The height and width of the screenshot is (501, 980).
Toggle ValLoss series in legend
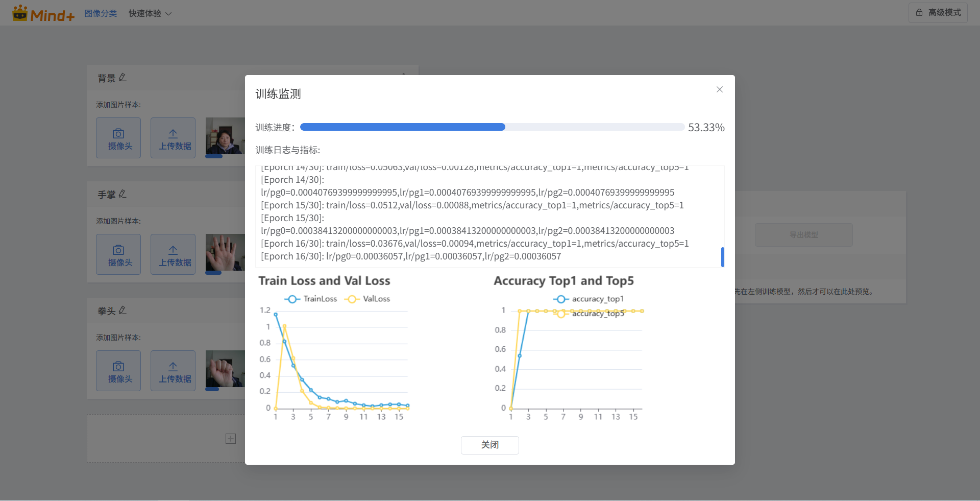click(367, 299)
